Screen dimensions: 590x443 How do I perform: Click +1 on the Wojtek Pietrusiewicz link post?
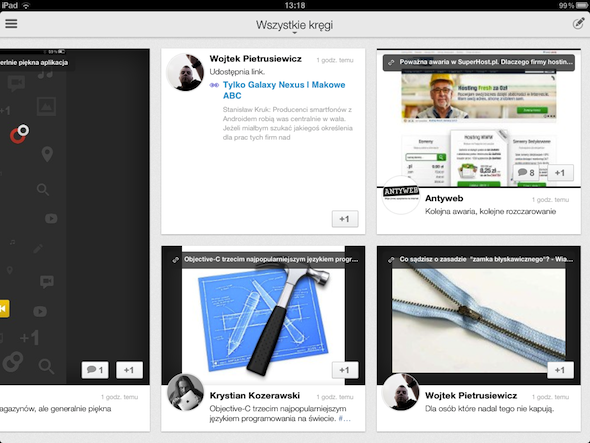tap(345, 219)
